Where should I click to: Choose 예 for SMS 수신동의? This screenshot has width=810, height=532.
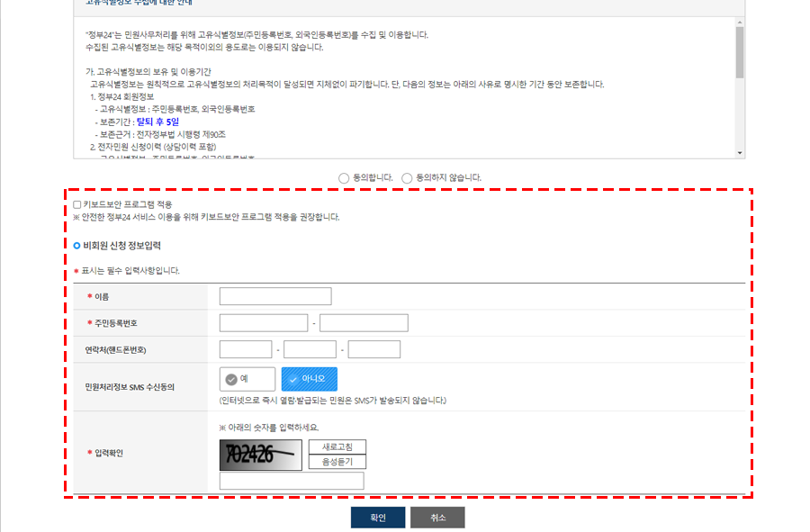[247, 379]
